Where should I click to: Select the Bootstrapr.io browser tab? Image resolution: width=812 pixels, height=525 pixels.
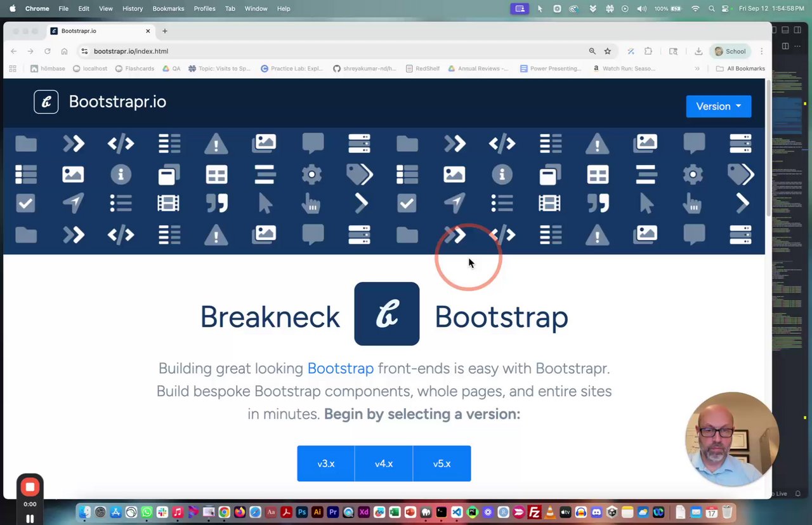click(x=100, y=31)
